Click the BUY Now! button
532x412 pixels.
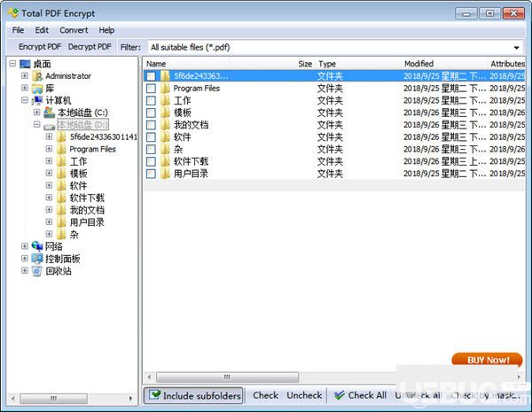pos(487,360)
